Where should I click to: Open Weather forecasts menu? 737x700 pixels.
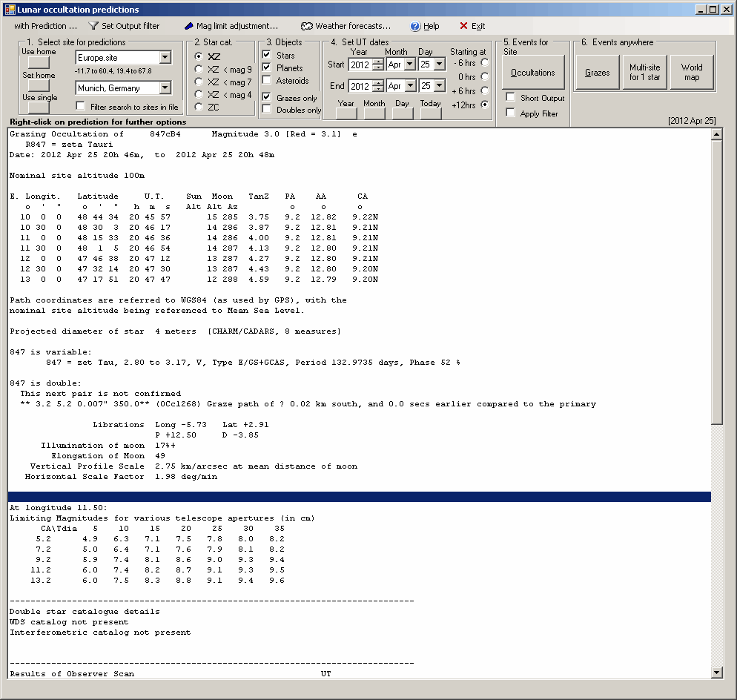pos(346,26)
